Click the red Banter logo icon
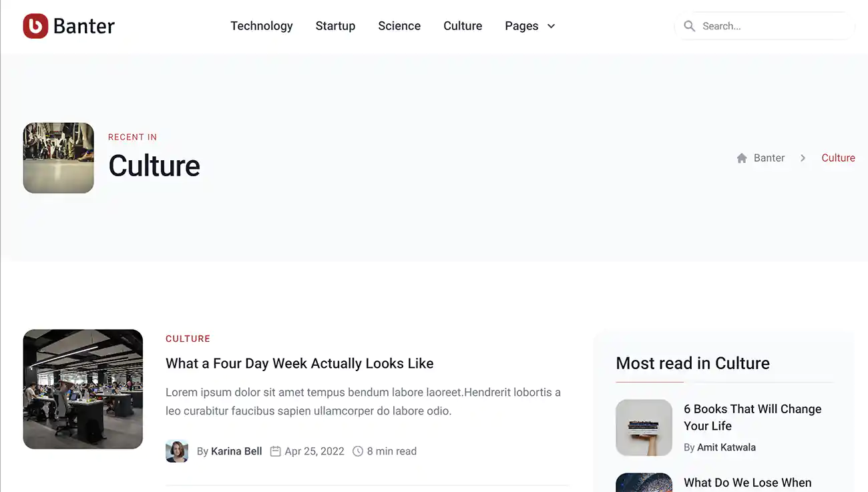Screen dimensions: 868x492 tap(35, 26)
